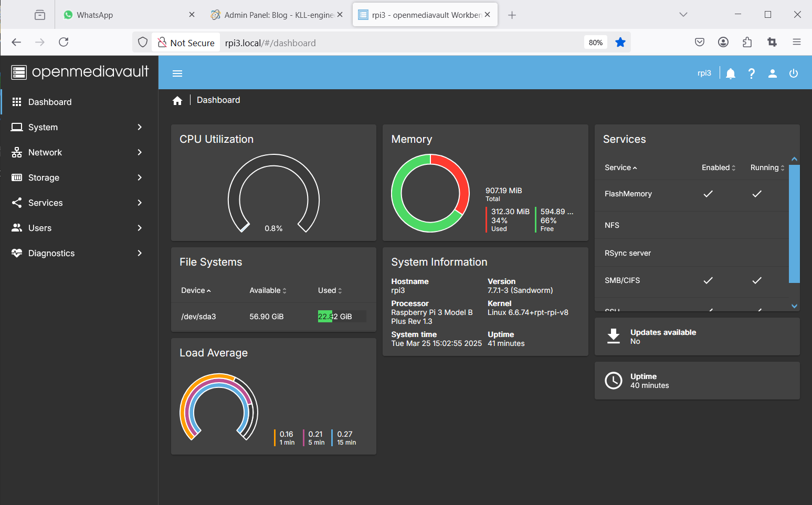Open the help question mark menu
Screen dimensions: 812x505
pos(752,73)
